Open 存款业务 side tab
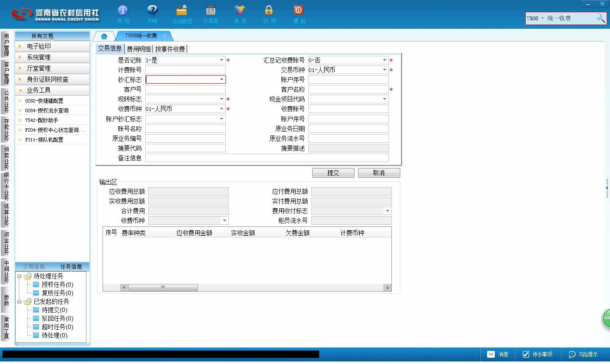 6,130
